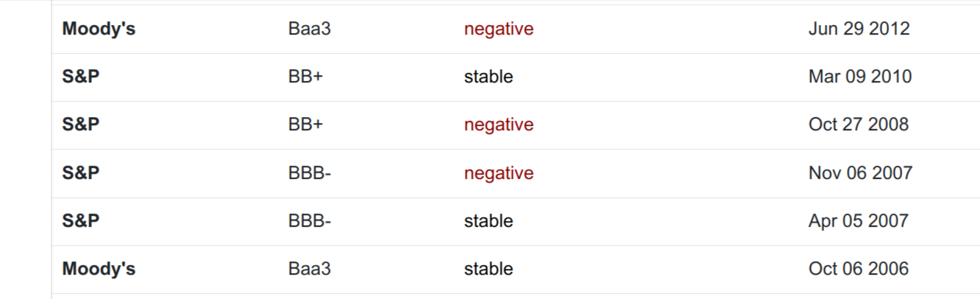The image size is (980, 299).
Task: Click the negative outlook for Jun 29 2012
Action: click(498, 29)
